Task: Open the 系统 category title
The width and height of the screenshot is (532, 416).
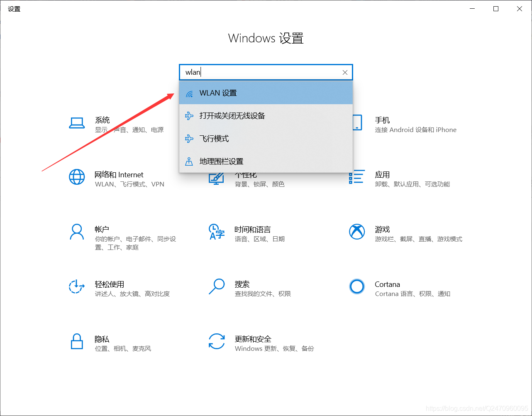Action: pos(102,120)
